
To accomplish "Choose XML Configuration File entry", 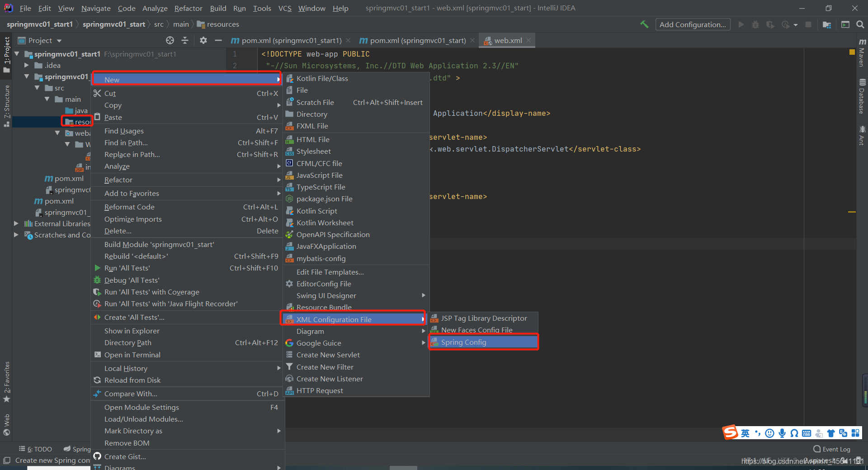I will pos(354,319).
